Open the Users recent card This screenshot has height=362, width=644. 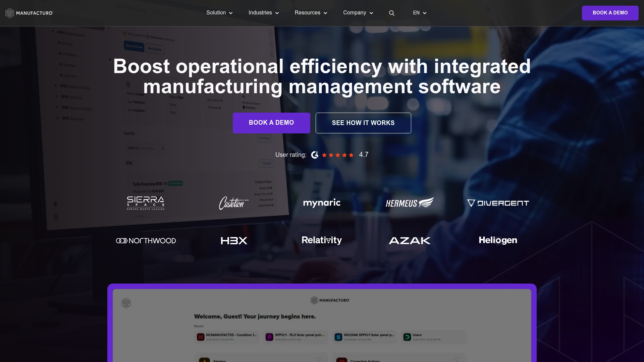pos(433,337)
